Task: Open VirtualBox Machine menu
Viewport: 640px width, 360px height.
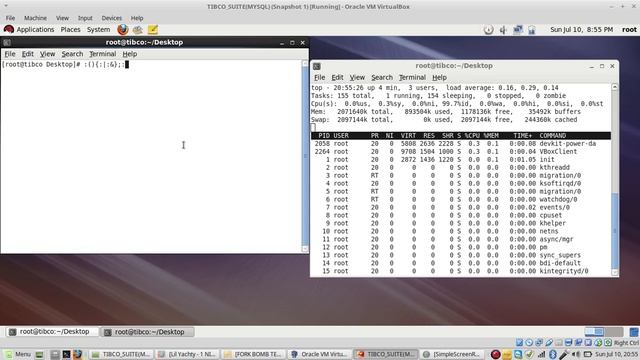Action: (35, 18)
